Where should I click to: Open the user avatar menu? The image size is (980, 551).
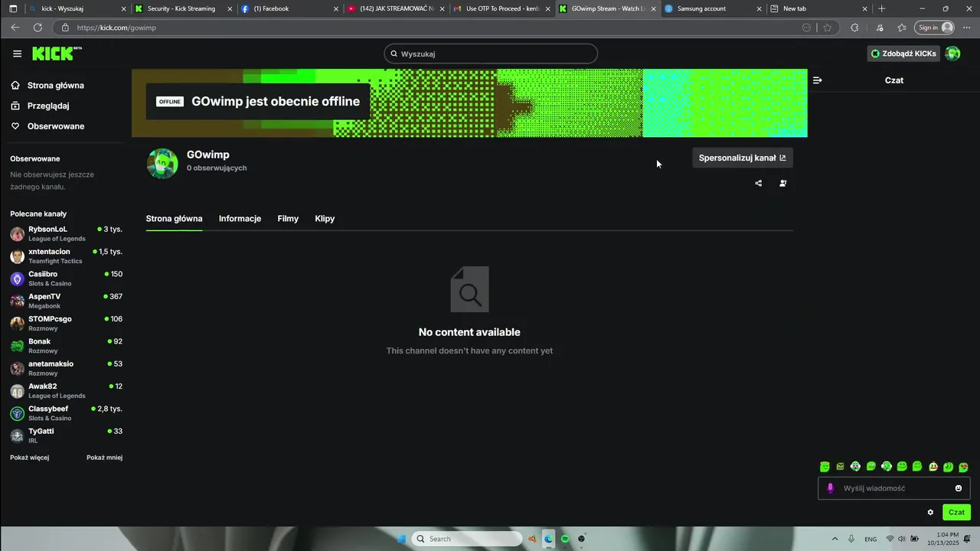click(x=952, y=54)
